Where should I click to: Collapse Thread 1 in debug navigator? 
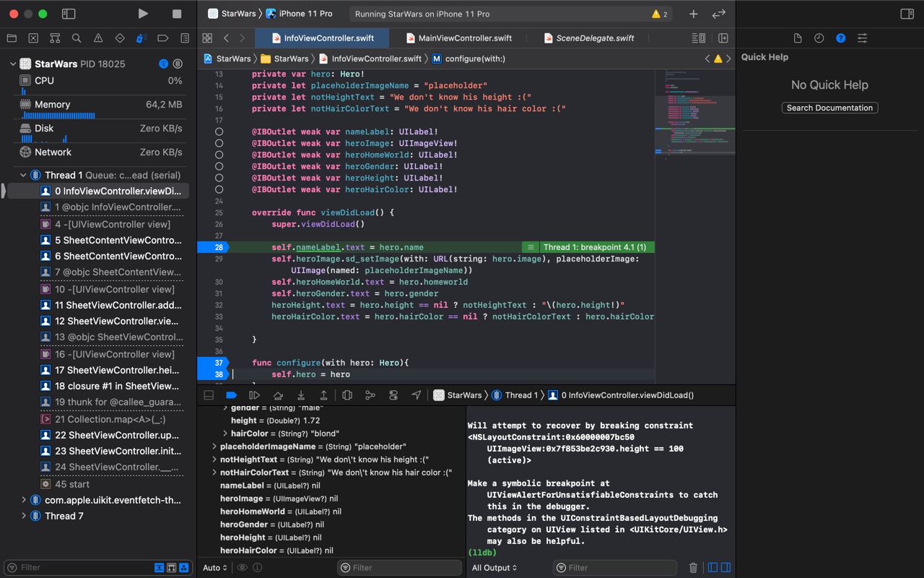coord(23,175)
